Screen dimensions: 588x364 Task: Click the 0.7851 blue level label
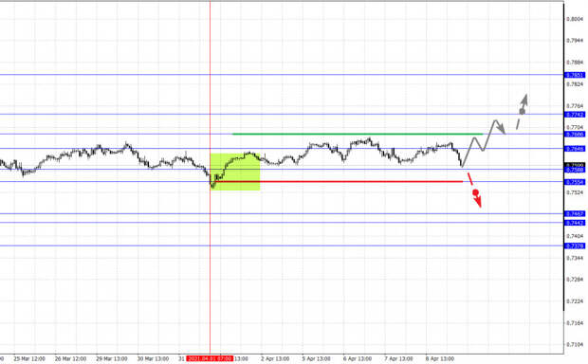coord(575,75)
